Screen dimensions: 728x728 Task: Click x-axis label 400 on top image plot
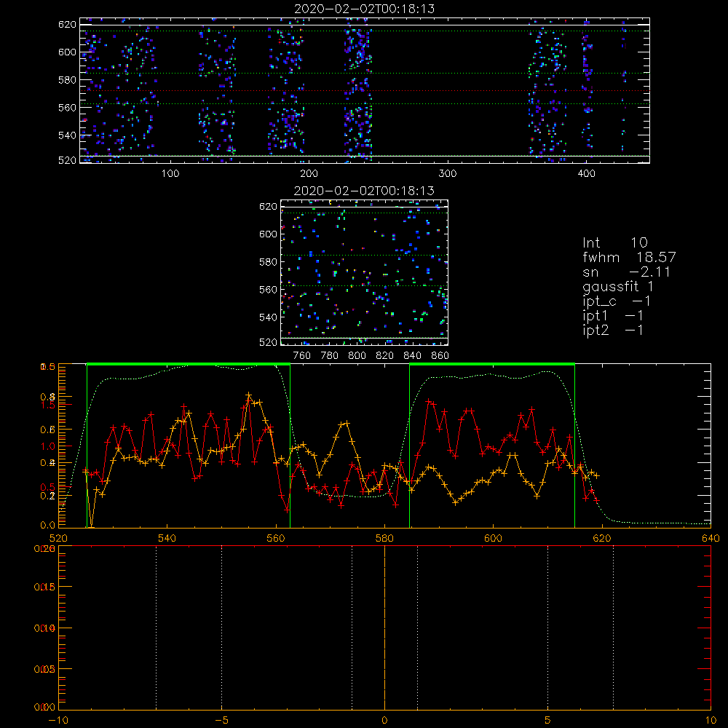[x=586, y=174]
